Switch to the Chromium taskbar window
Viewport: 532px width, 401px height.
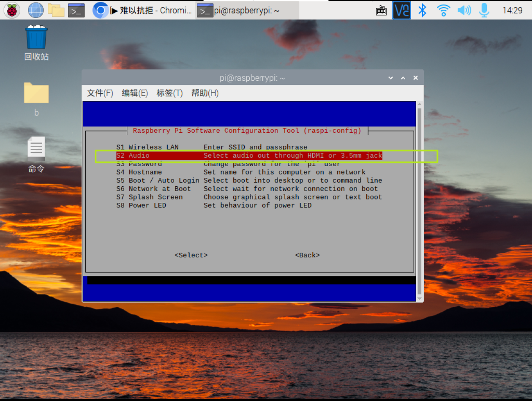coord(142,11)
